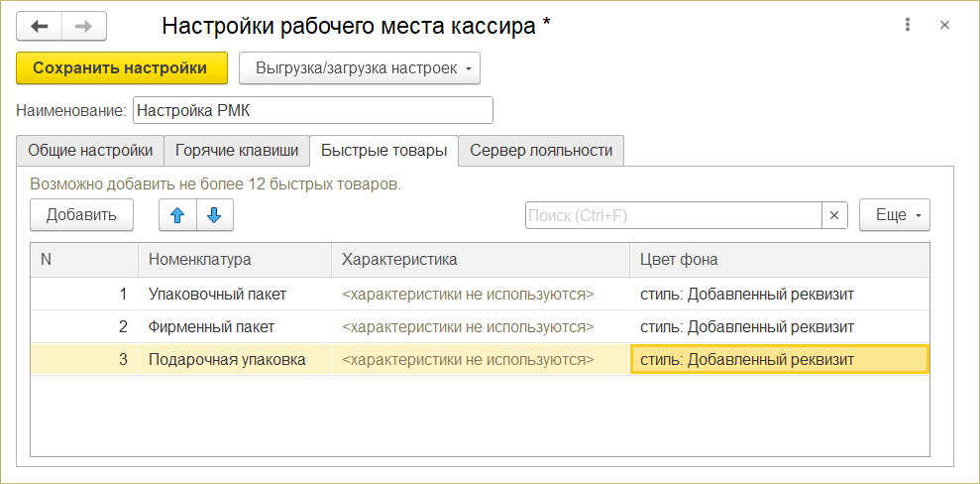
Task: Switch to Общие настройки tab
Action: [90, 151]
